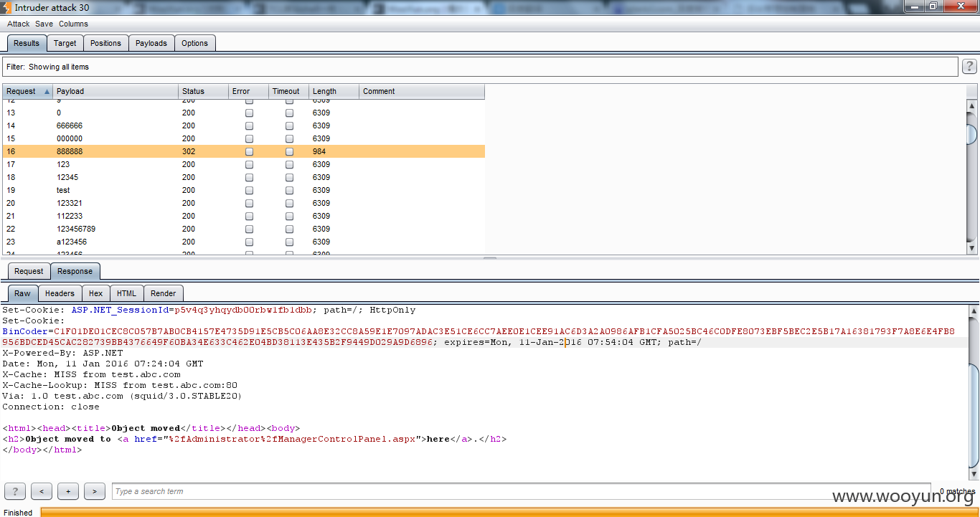Image resolution: width=980 pixels, height=517 pixels.
Task: Open the Save menu
Action: pyautogui.click(x=44, y=24)
